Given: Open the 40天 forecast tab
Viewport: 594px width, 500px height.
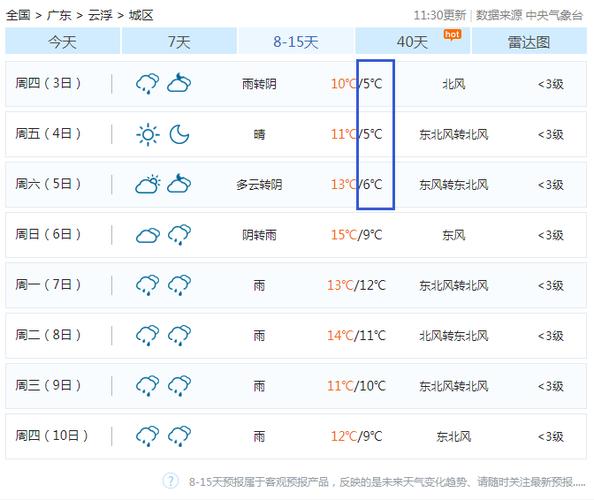Looking at the screenshot, I should (x=413, y=41).
